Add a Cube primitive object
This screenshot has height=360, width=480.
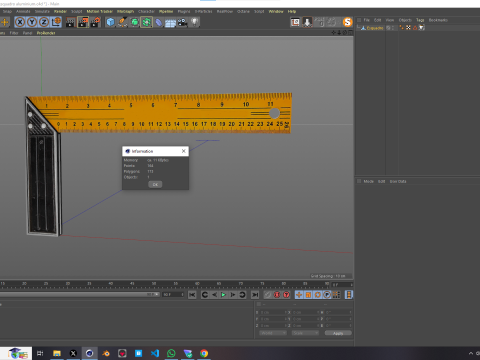click(x=110, y=22)
